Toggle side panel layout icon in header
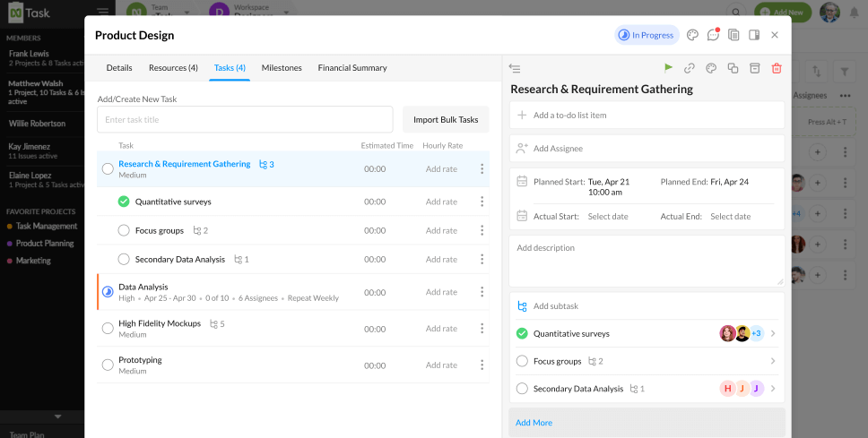The image size is (868, 438). pos(754,35)
